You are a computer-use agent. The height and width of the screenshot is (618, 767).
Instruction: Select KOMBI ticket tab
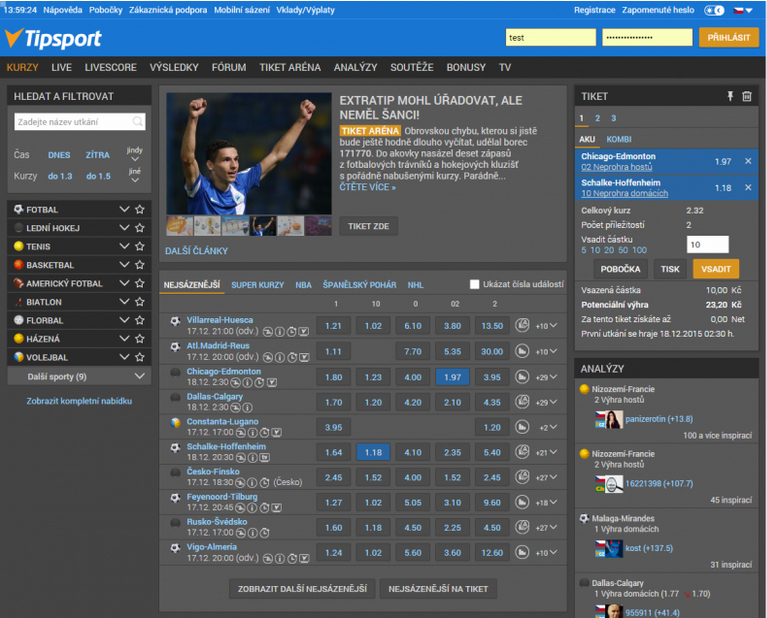coord(619,139)
